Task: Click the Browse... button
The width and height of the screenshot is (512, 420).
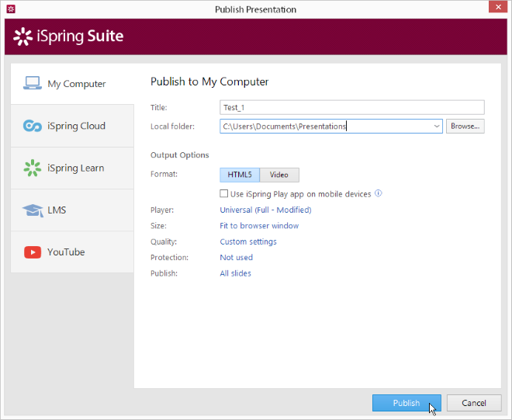Action: coord(465,127)
